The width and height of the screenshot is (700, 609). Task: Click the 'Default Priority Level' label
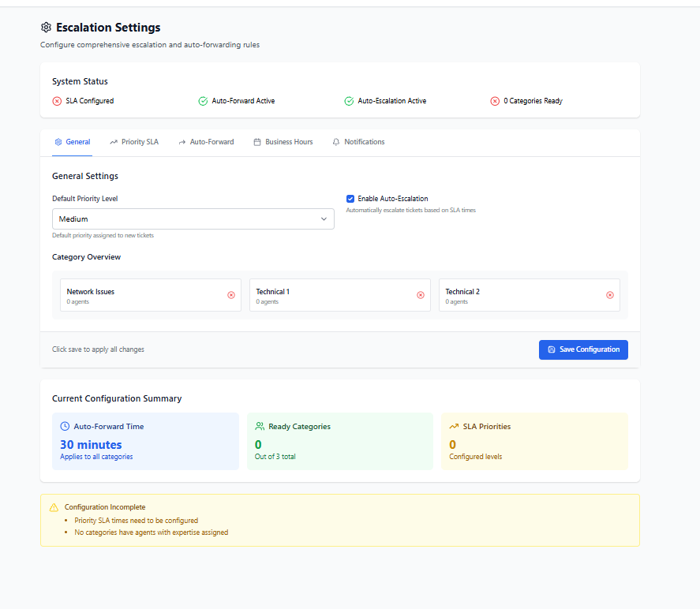coord(84,199)
